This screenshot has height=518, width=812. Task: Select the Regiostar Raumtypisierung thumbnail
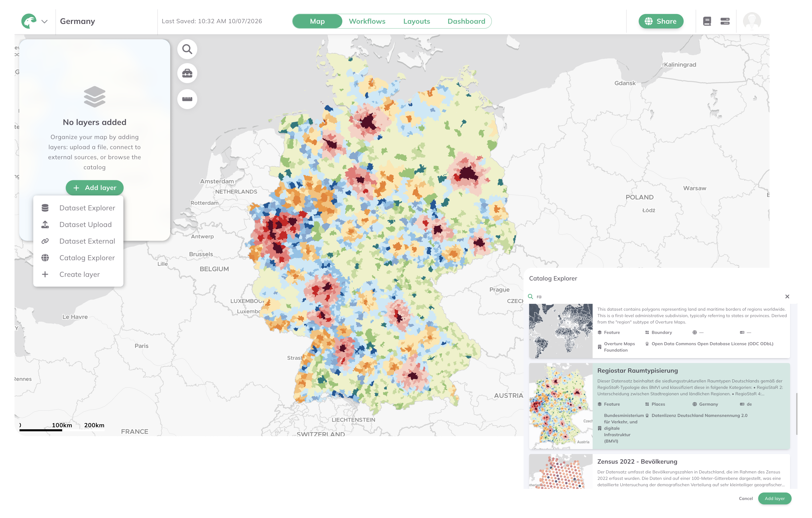[x=561, y=406]
